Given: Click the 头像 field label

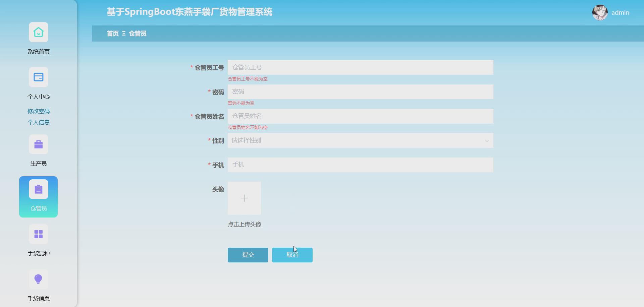Looking at the screenshot, I should pyautogui.click(x=218, y=189).
